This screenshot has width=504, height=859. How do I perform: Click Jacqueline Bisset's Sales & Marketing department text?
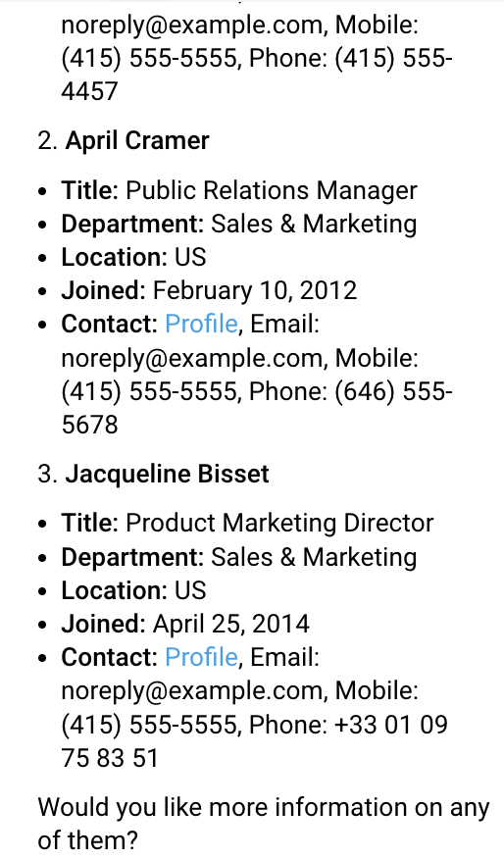coord(314,557)
